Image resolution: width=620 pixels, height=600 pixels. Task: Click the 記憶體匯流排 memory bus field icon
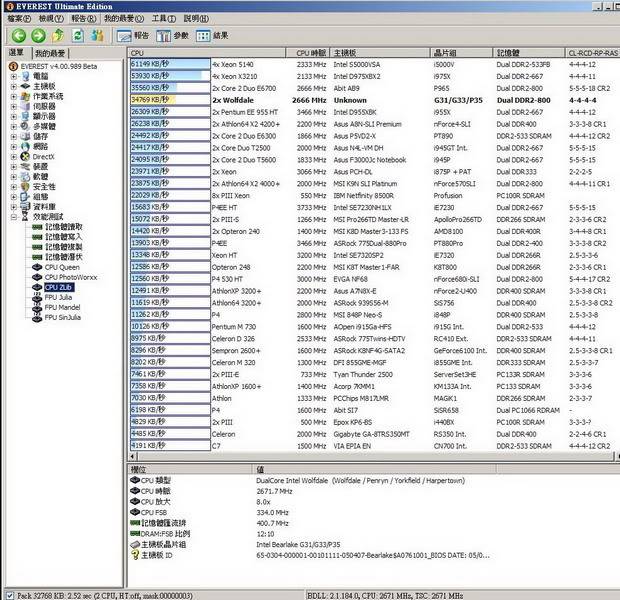click(135, 523)
